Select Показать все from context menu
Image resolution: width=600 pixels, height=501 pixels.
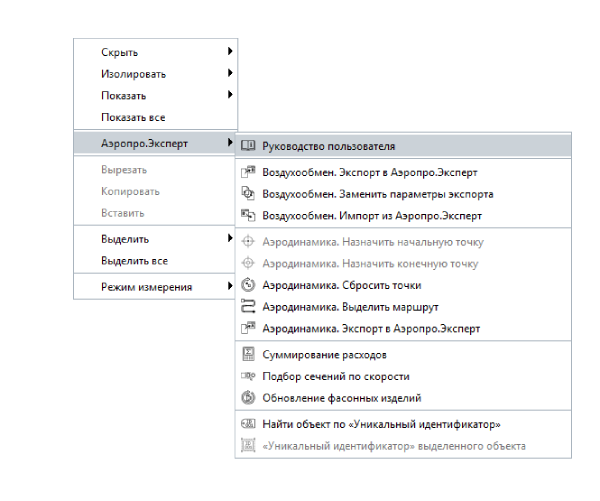click(133, 117)
